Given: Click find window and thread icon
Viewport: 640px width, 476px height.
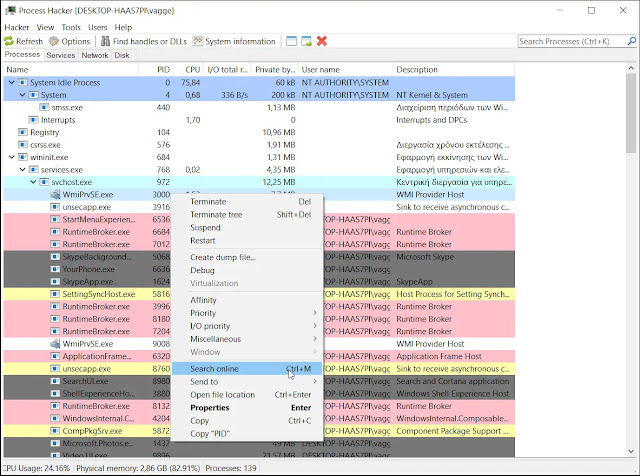Looking at the screenshot, I should click(x=307, y=41).
